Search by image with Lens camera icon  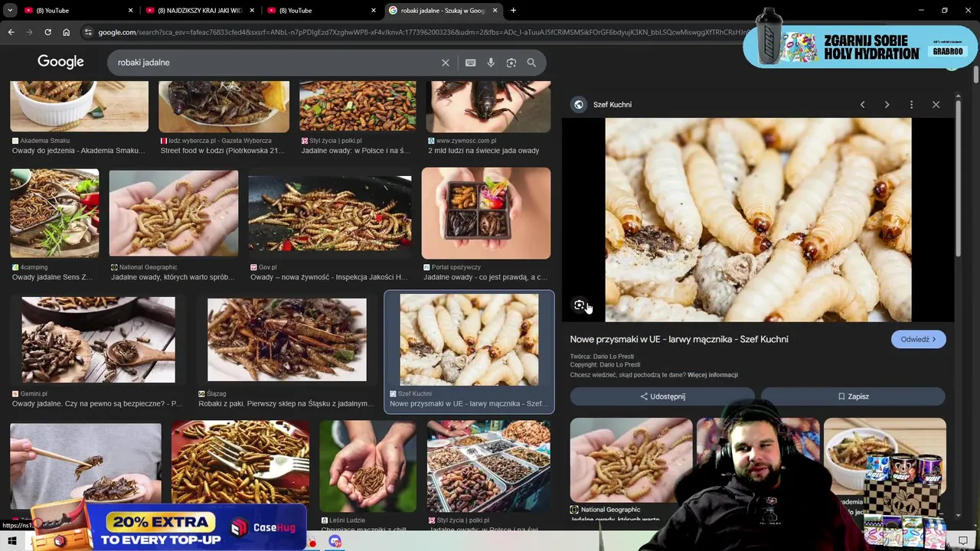click(x=511, y=63)
